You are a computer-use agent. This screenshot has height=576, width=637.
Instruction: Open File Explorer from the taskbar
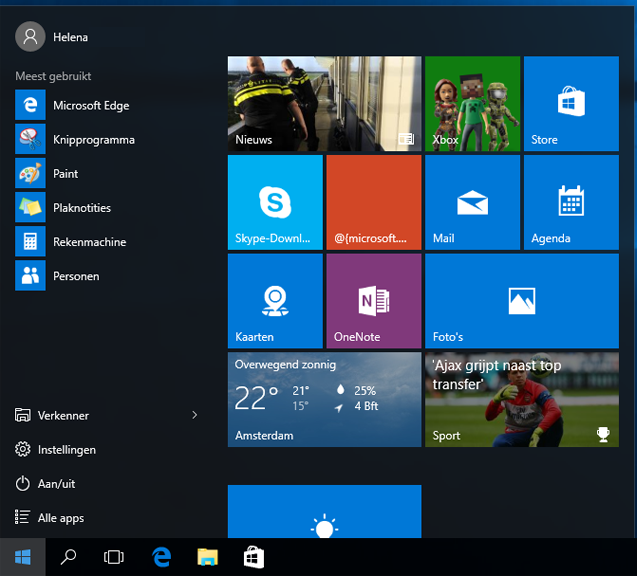pos(208,557)
